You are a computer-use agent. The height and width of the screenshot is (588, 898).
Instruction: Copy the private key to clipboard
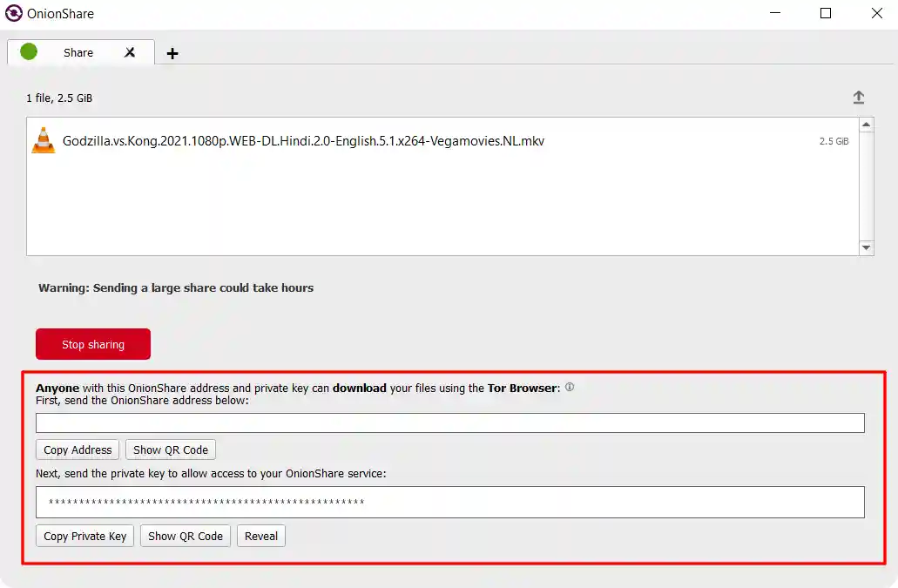[84, 536]
